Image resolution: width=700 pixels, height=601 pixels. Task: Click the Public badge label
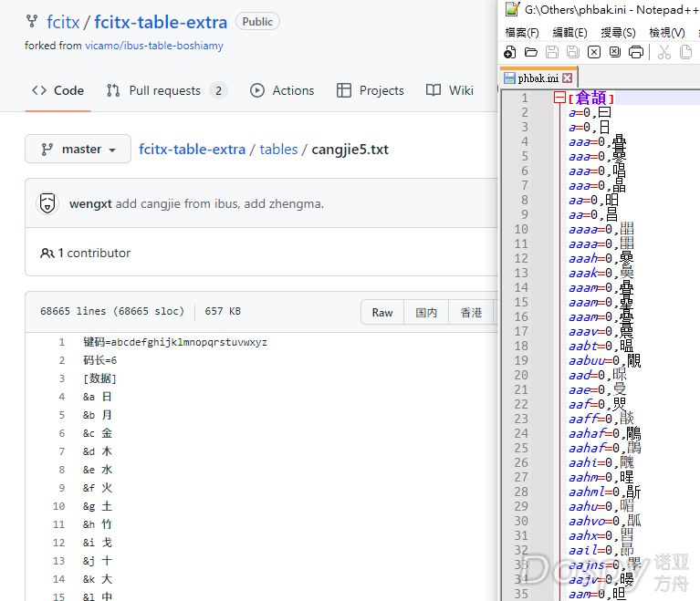pyautogui.click(x=257, y=21)
